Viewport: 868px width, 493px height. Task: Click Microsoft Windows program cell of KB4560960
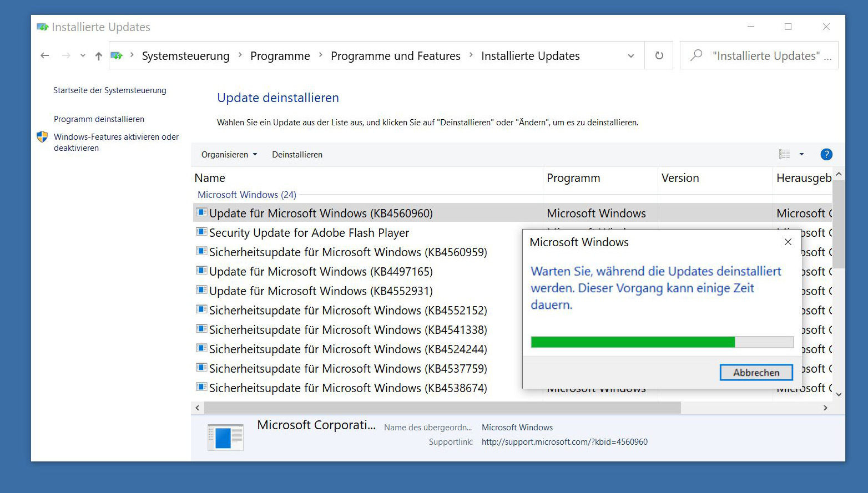tap(596, 214)
